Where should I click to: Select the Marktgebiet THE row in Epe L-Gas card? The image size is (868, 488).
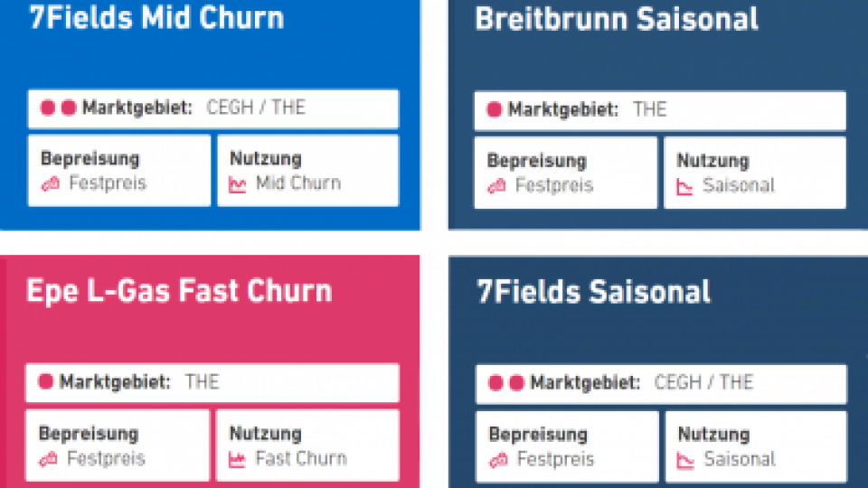coord(212,382)
